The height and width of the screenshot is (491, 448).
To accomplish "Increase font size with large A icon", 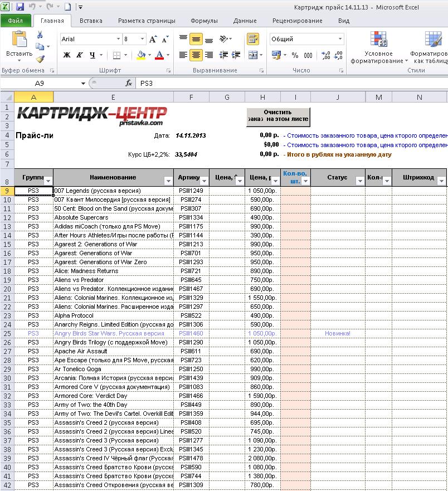I will tap(153, 39).
